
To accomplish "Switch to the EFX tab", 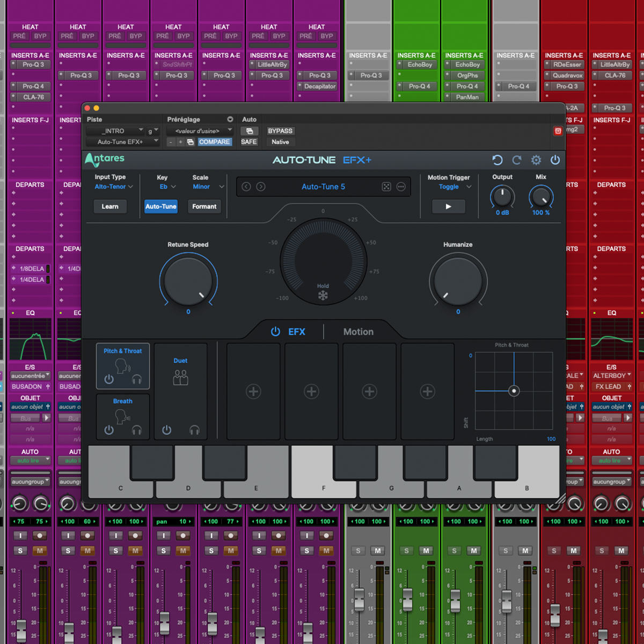I will pyautogui.click(x=296, y=332).
